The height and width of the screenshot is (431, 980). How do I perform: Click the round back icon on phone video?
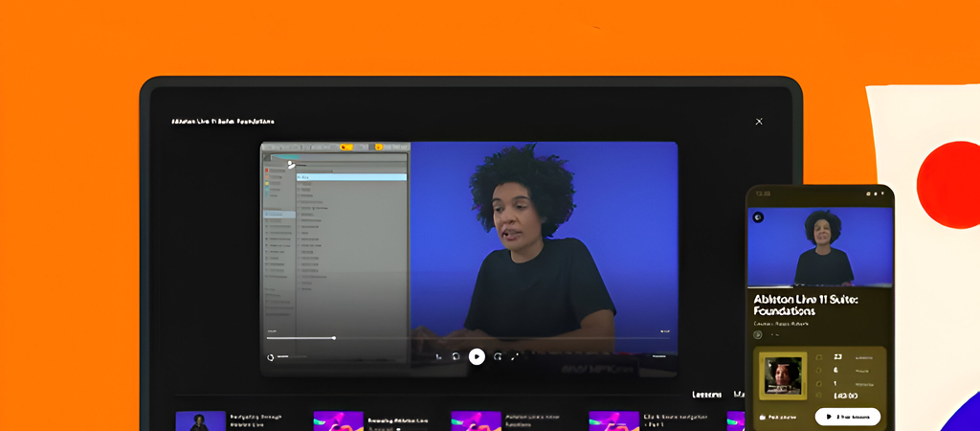click(758, 217)
